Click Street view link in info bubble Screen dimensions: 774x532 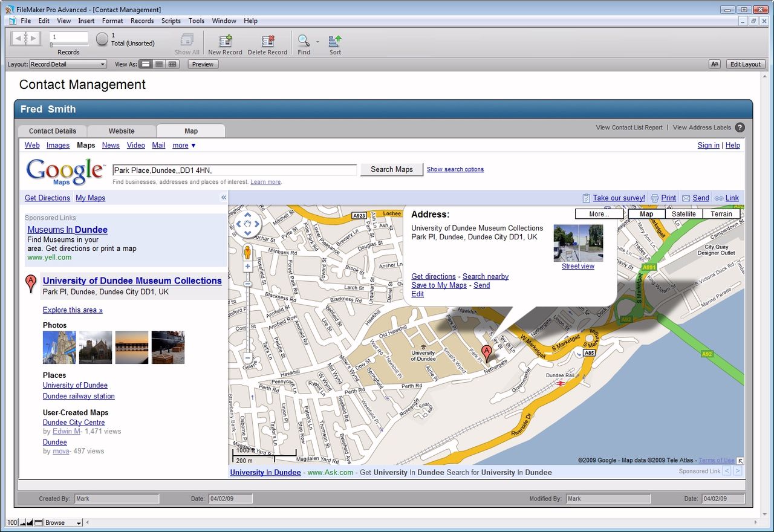pos(578,266)
